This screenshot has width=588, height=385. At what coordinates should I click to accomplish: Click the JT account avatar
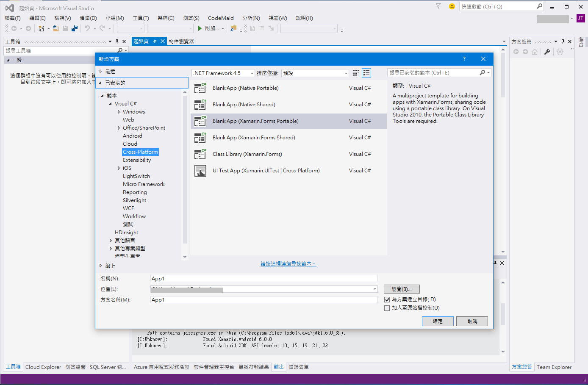coord(581,18)
